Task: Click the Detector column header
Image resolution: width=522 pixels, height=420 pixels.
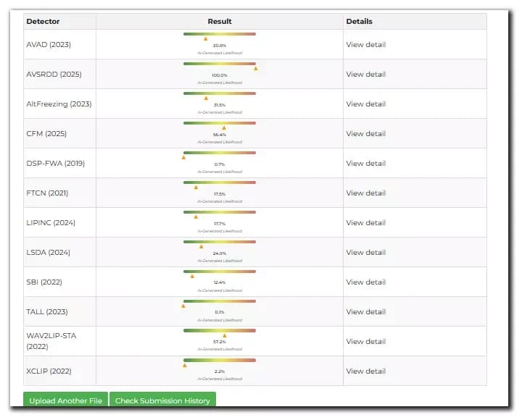Action: [x=43, y=22]
